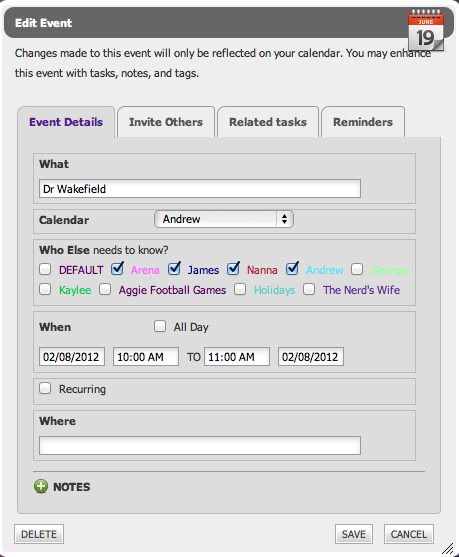
Task: Click the Where location input field
Action: pyautogui.click(x=200, y=445)
